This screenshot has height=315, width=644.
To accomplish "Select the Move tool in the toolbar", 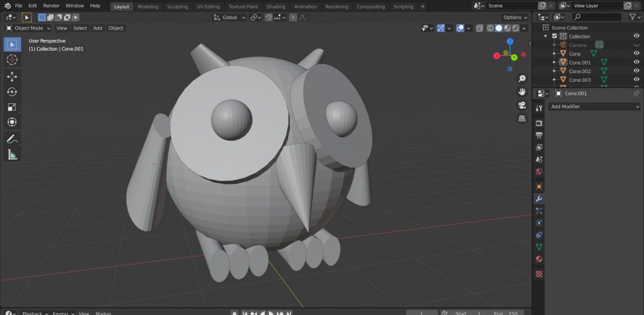I will (x=12, y=77).
